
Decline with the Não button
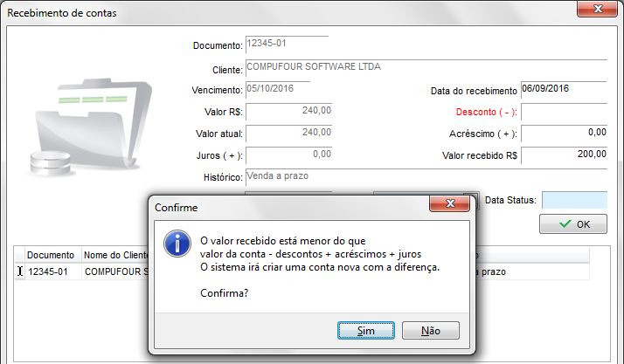(x=431, y=331)
